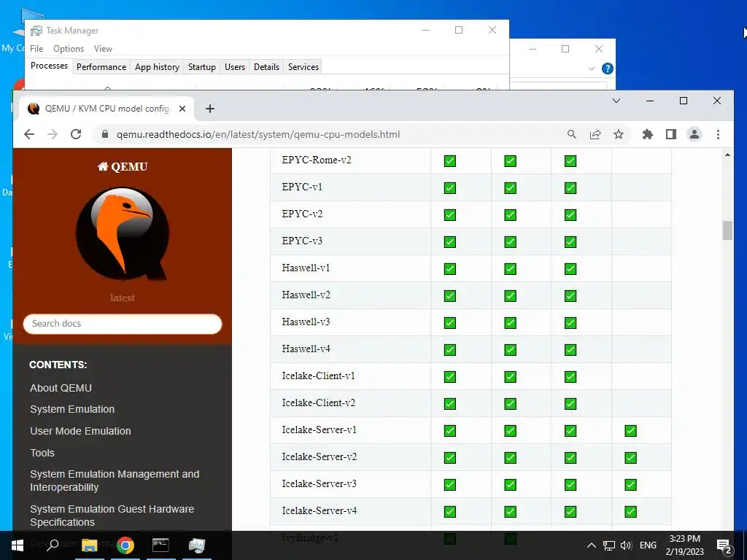Open Chrome three-dot menu
This screenshot has width=747, height=560.
coord(718,134)
